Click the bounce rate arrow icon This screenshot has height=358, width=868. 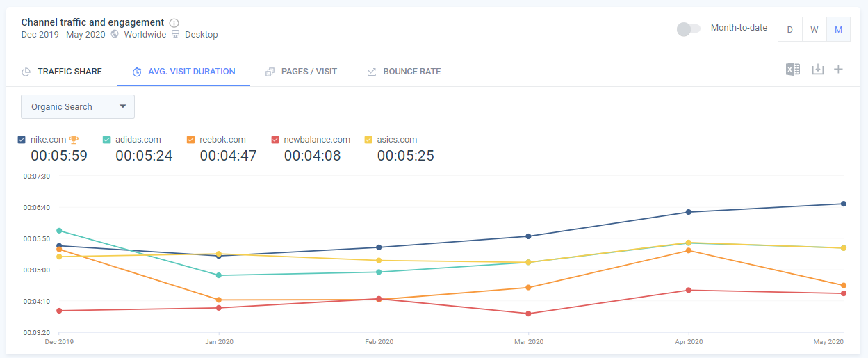click(372, 72)
